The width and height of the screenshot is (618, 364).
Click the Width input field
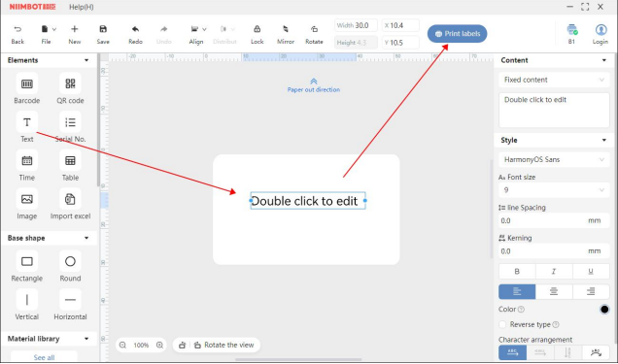[356, 25]
